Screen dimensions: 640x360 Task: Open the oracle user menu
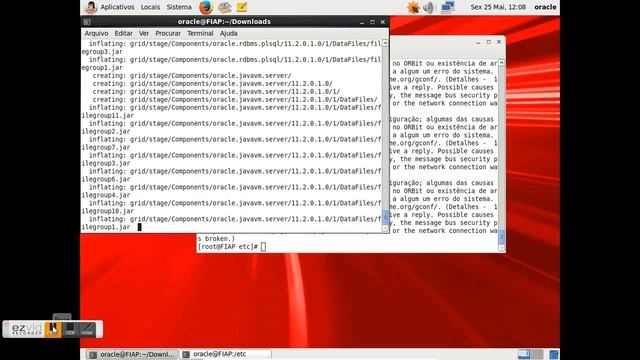click(545, 7)
